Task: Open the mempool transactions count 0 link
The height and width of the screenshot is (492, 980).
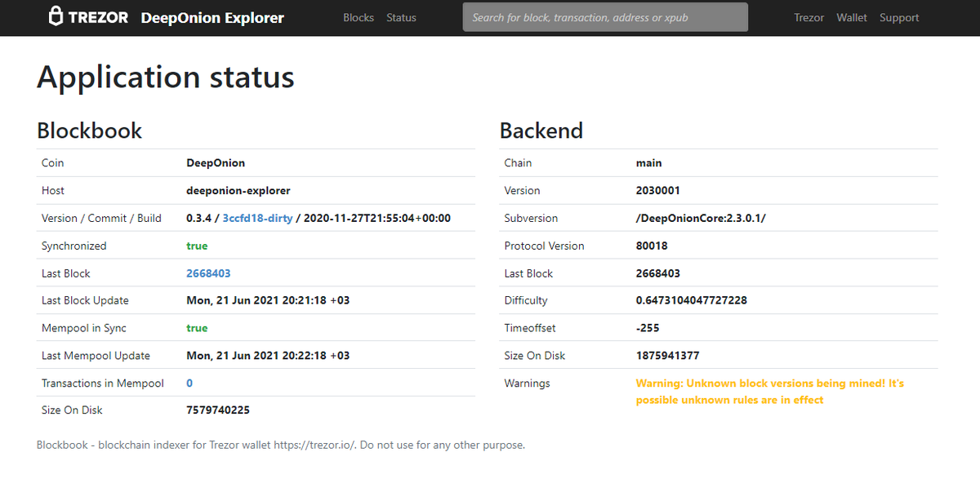Action: coord(189,383)
